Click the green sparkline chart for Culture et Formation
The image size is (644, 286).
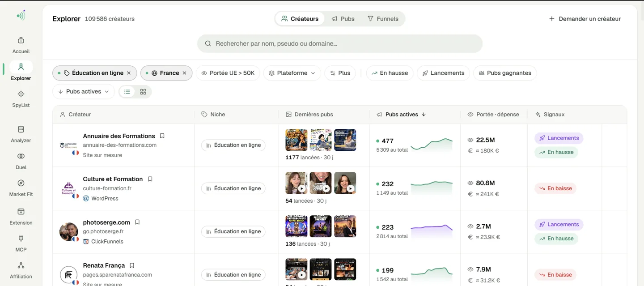(432, 188)
